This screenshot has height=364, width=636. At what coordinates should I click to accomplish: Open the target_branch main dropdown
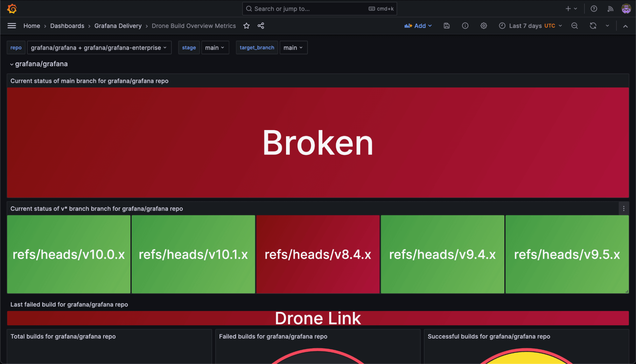click(x=293, y=47)
